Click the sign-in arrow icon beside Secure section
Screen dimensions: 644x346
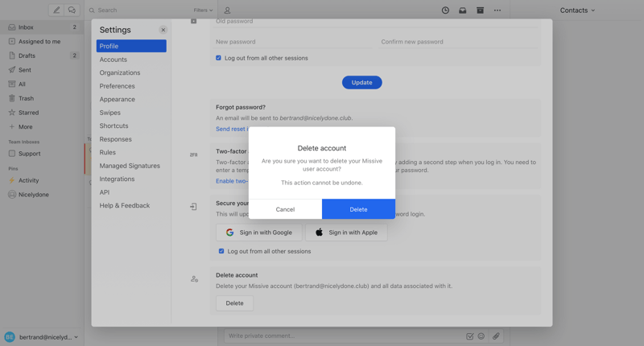pyautogui.click(x=193, y=207)
